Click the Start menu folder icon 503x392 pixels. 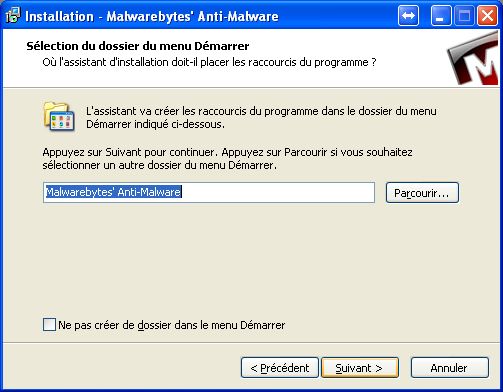pos(59,116)
